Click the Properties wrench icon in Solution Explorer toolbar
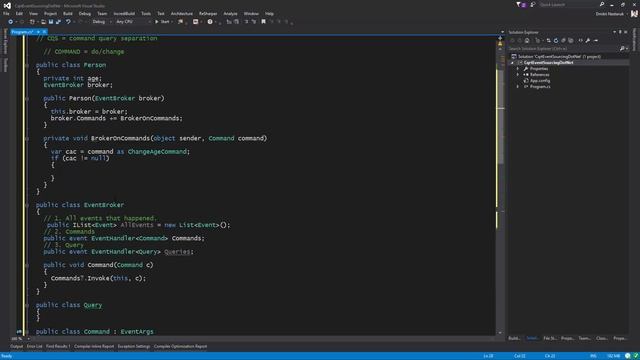640x360 pixels. pos(588,40)
